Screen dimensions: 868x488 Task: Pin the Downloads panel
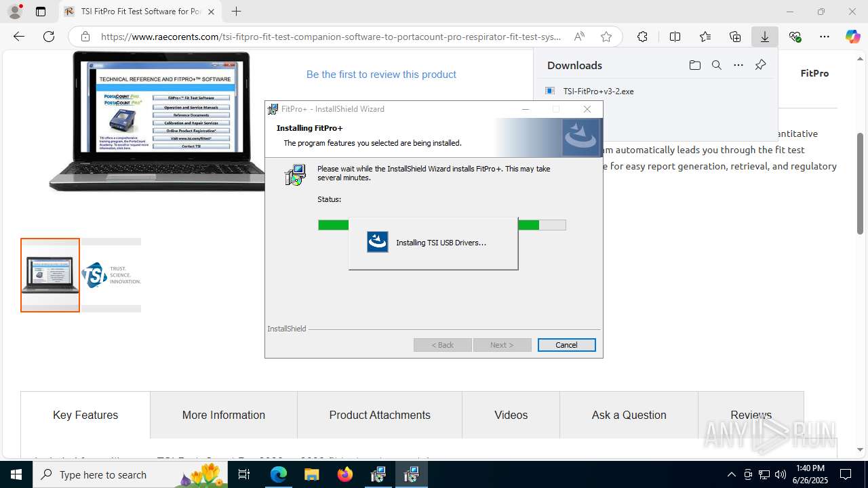760,65
